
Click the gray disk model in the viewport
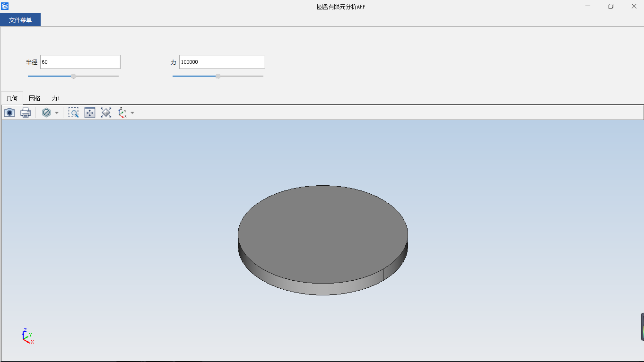(323, 240)
